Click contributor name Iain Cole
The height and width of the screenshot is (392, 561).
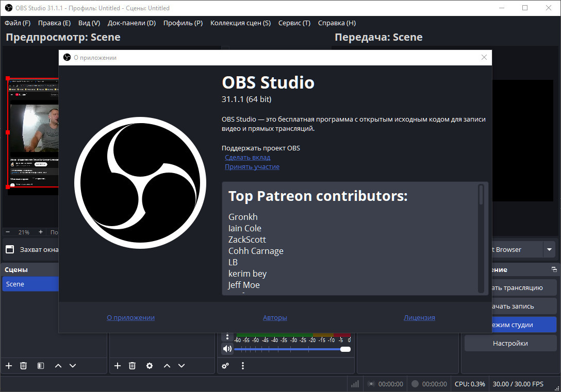tap(245, 228)
